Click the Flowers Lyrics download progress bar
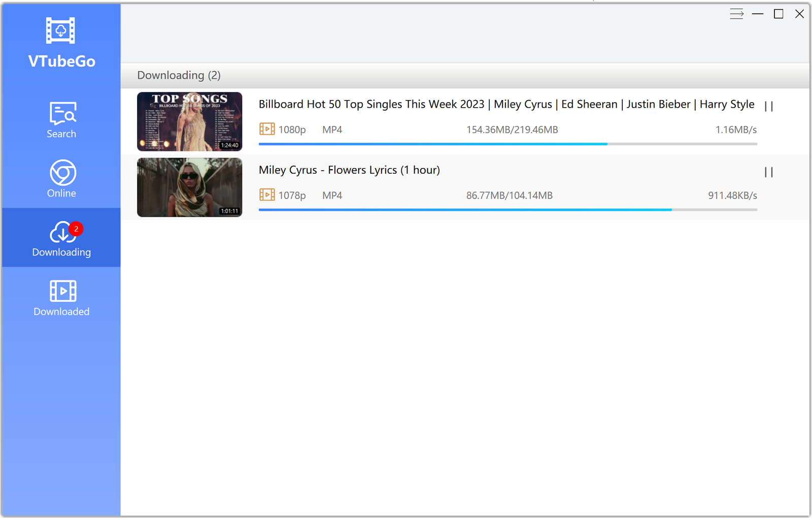The height and width of the screenshot is (518, 812). pyautogui.click(x=507, y=210)
